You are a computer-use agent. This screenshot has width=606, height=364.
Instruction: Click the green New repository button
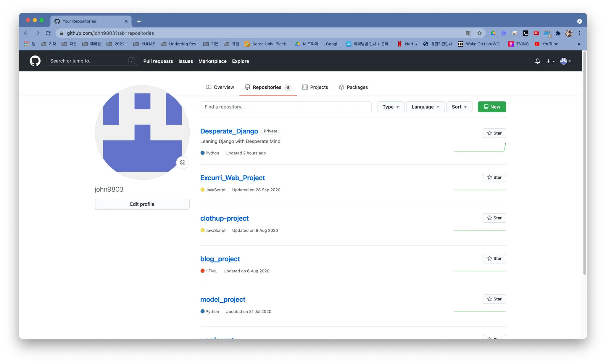[x=492, y=107]
